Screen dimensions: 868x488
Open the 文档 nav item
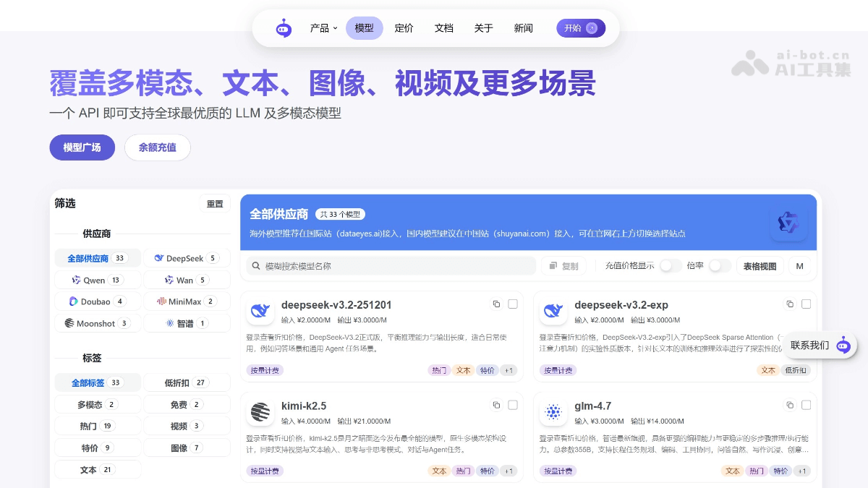[x=443, y=28]
